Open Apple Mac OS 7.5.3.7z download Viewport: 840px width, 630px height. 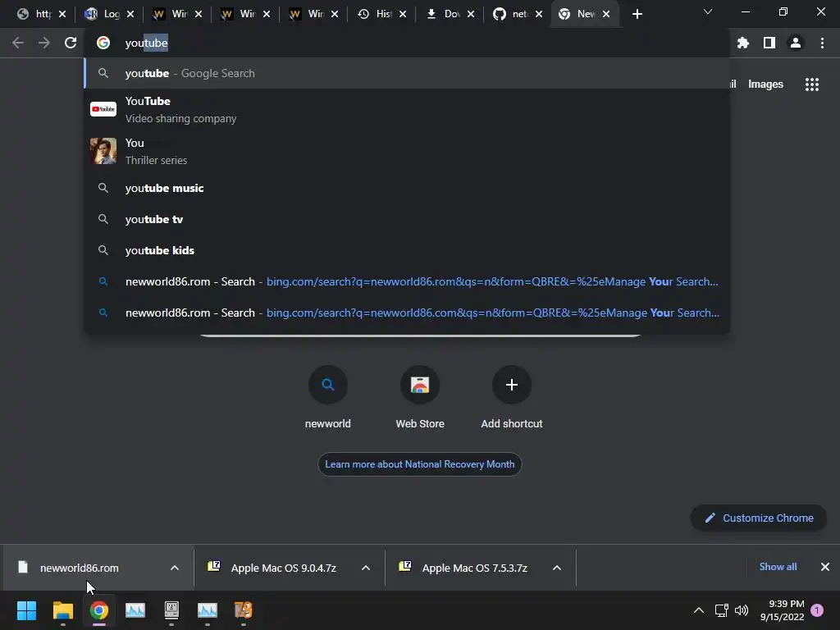tap(475, 568)
